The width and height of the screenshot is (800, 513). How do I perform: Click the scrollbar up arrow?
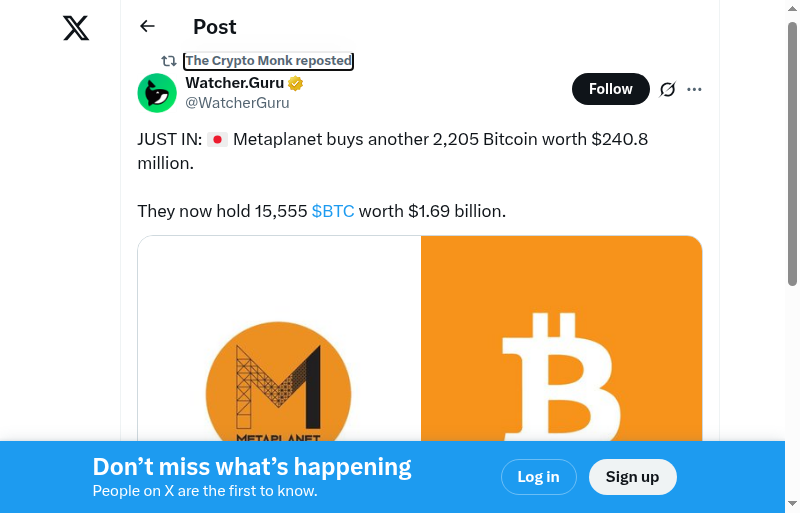click(792, 9)
